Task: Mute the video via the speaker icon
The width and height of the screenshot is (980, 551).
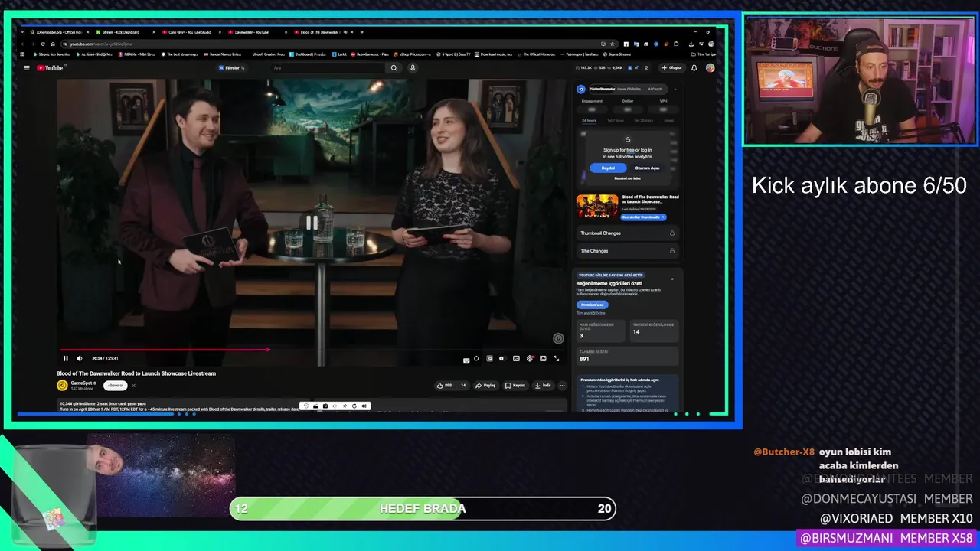Action: point(80,358)
